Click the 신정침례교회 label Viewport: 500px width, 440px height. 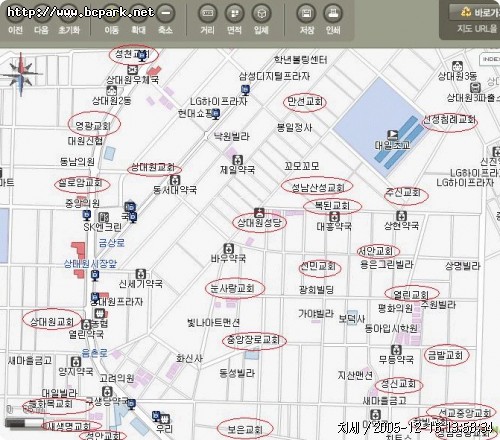click(449, 119)
